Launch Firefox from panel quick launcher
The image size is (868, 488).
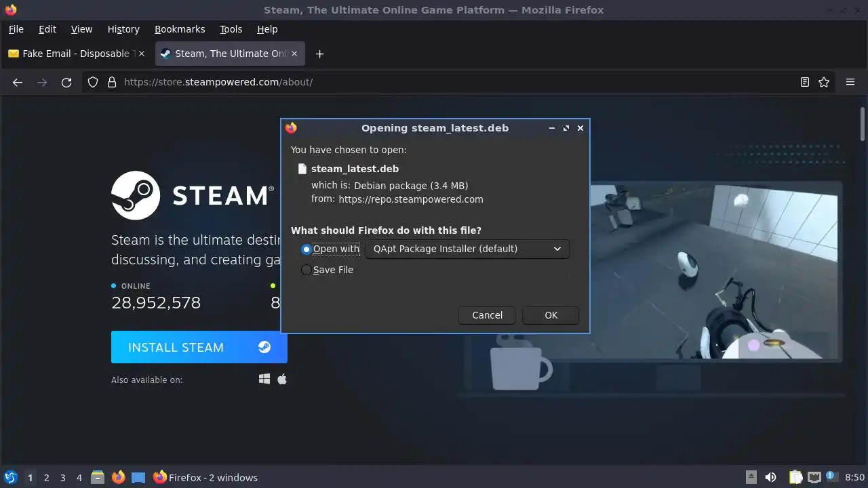pos(118,477)
